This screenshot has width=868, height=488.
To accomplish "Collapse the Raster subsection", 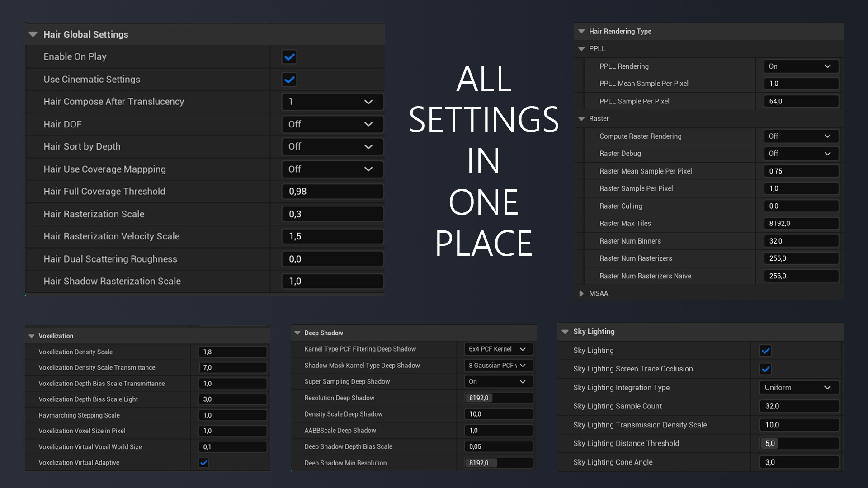I will pyautogui.click(x=581, y=119).
